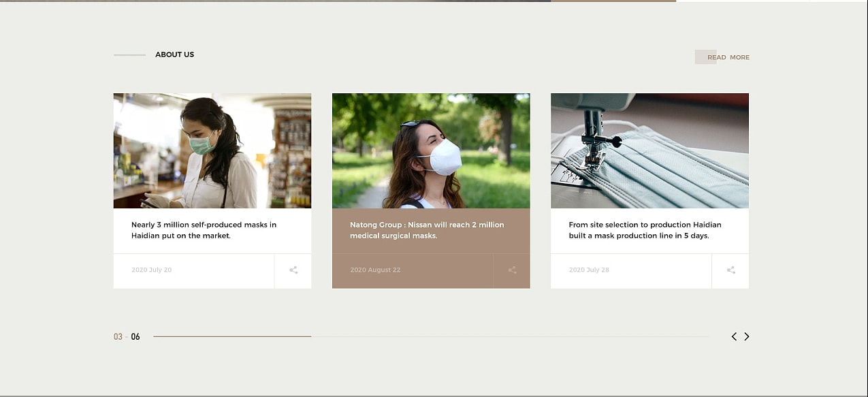Click the slide counter 03 - 06
The height and width of the screenshot is (397, 868).
click(x=127, y=336)
